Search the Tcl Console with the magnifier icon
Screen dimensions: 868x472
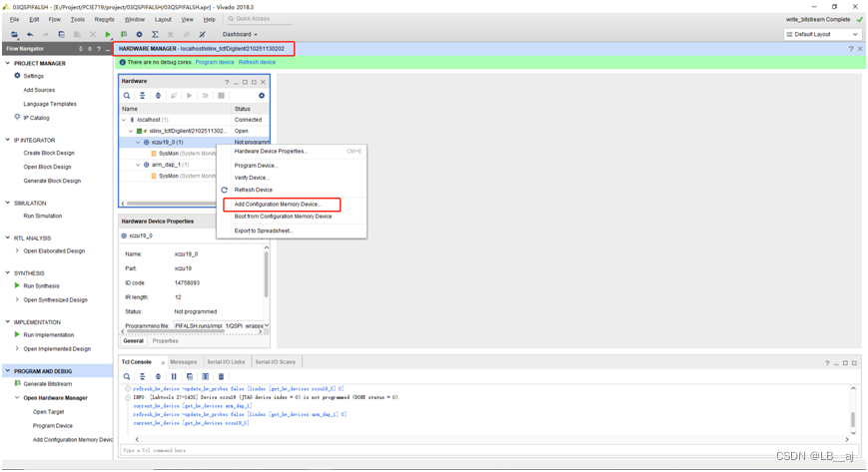pyautogui.click(x=127, y=377)
